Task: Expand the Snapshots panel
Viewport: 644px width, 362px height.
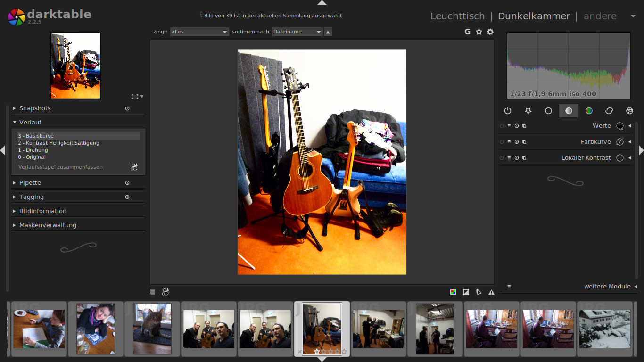Action: pos(15,108)
